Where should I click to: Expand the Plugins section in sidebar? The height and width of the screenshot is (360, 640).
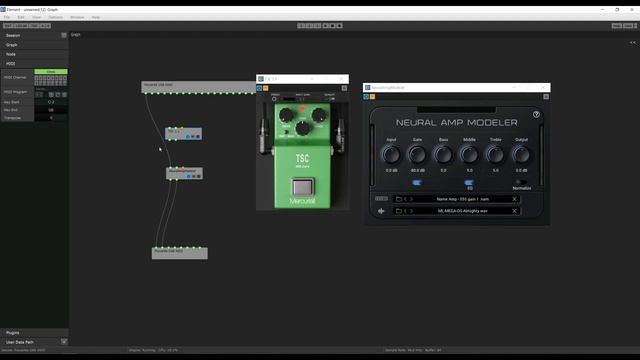34,333
